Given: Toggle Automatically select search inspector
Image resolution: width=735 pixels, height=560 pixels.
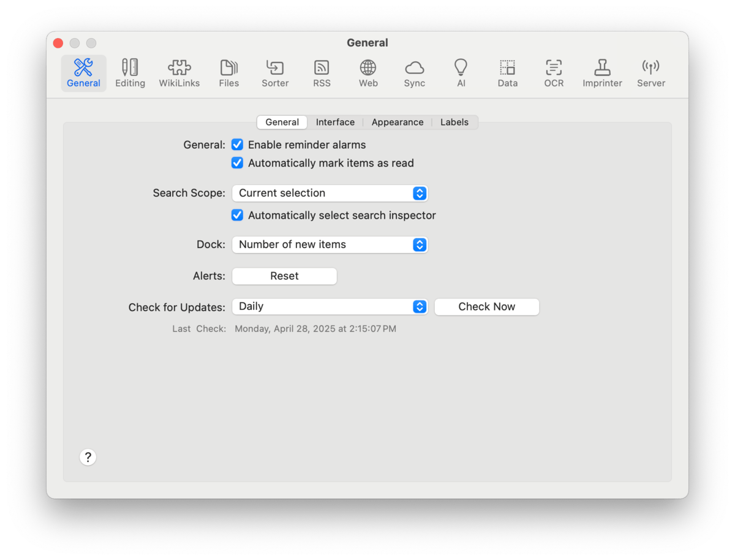Looking at the screenshot, I should (238, 216).
